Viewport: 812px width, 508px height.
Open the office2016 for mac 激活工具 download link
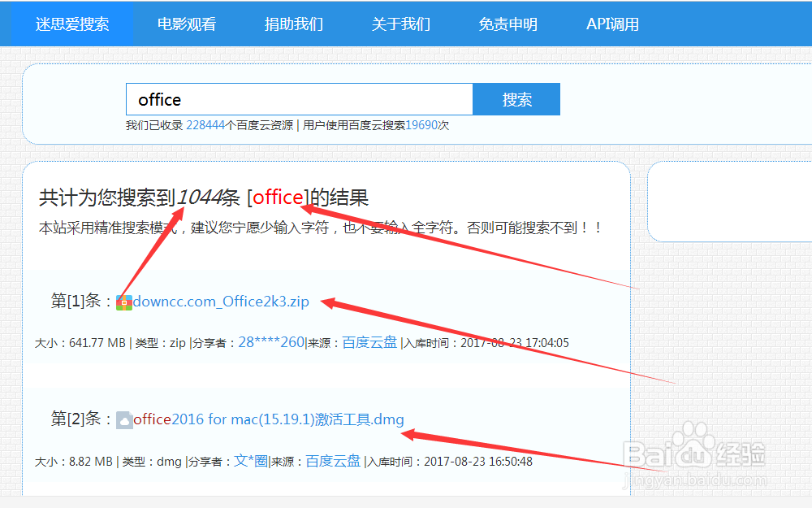pos(268,419)
